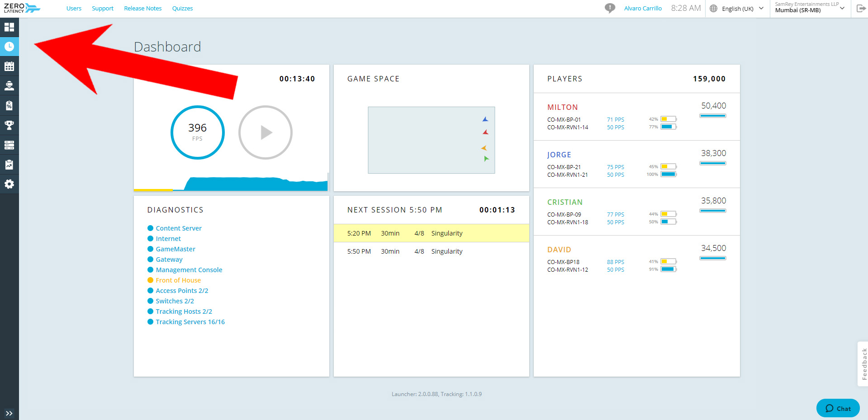Click player name CRISTIAN
This screenshot has width=868, height=420.
565,202
